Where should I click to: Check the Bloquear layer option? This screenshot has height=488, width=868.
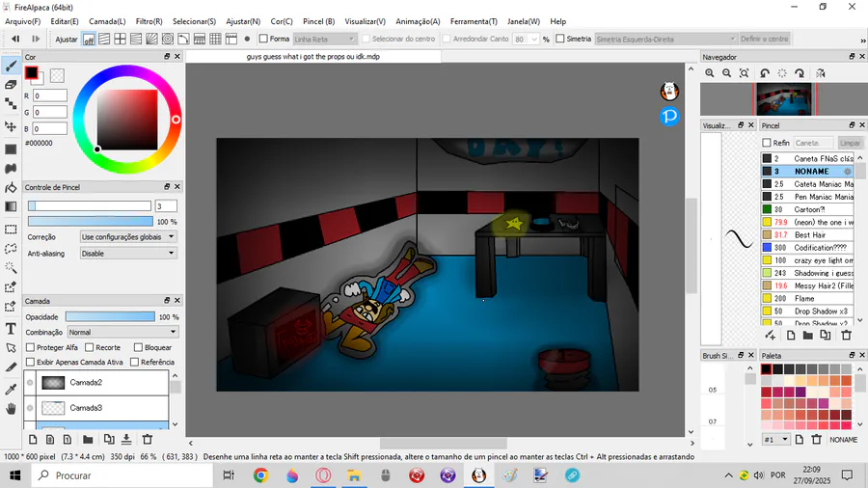point(138,347)
